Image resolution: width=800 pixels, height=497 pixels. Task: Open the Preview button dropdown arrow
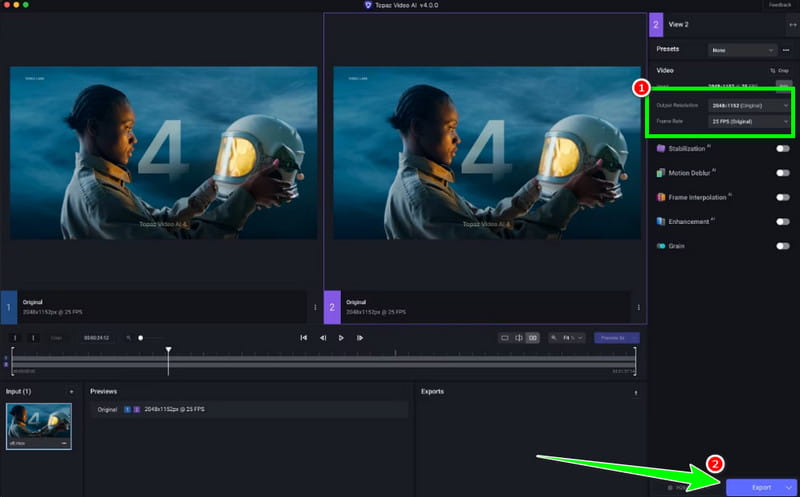635,338
